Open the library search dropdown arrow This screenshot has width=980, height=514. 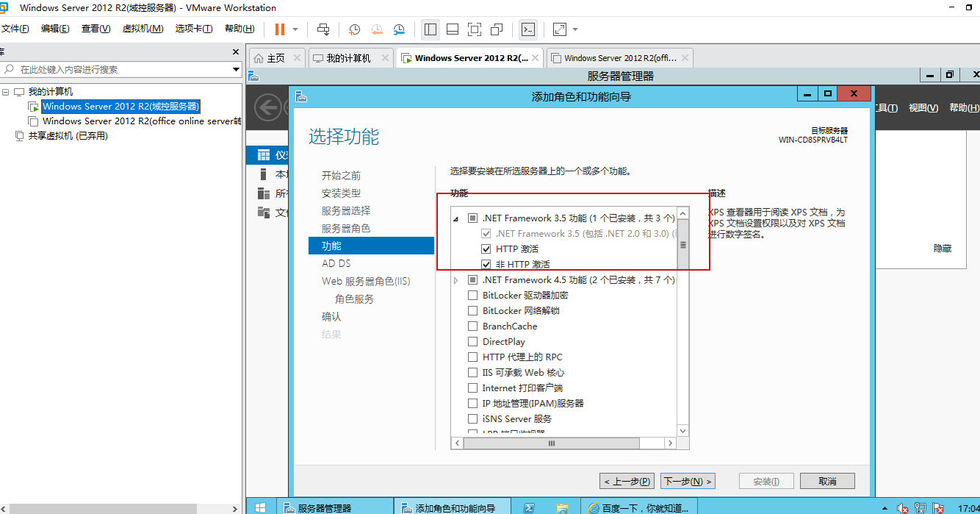(x=236, y=69)
